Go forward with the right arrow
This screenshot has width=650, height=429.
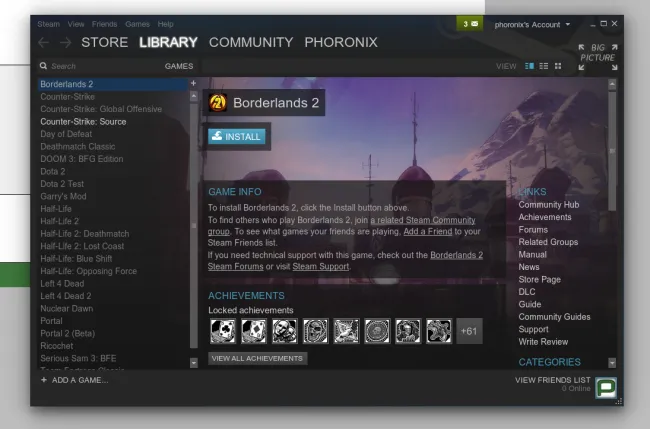[65, 42]
